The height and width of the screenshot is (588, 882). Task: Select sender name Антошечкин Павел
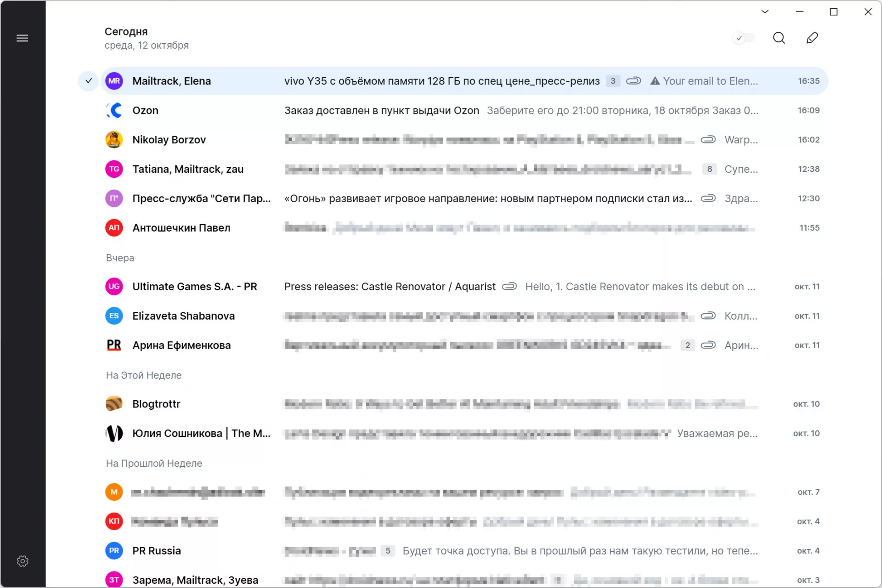(x=181, y=228)
